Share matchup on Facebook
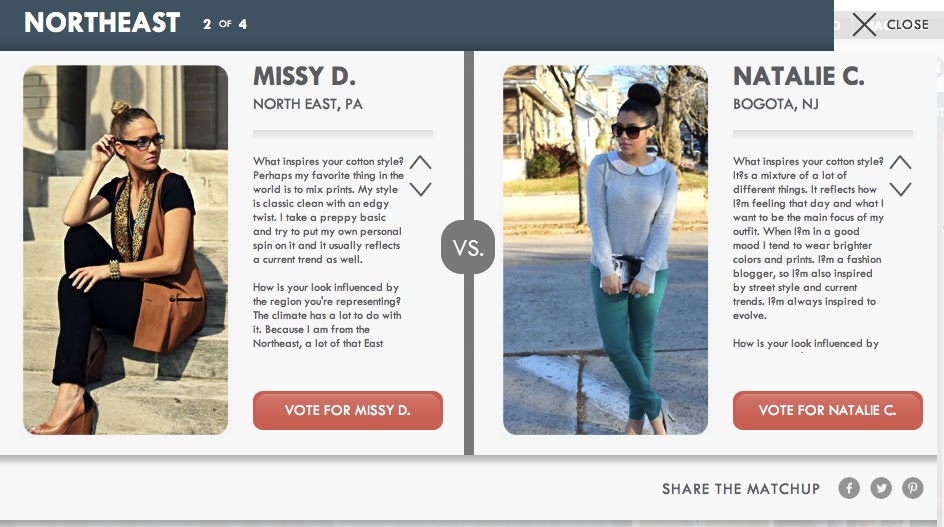 click(x=849, y=488)
